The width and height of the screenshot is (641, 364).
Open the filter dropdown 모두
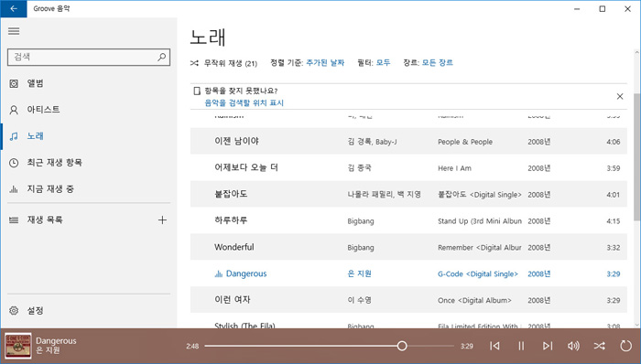pyautogui.click(x=383, y=62)
